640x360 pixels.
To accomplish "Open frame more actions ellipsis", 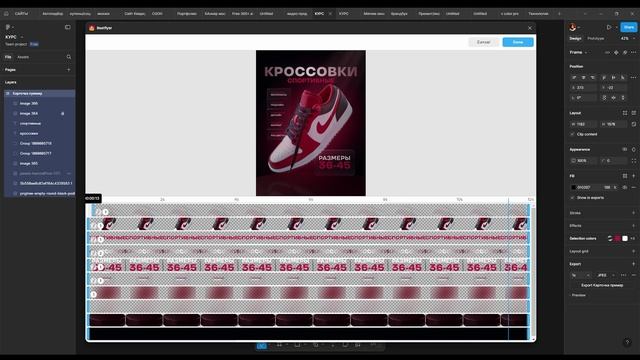I will coord(633,52).
